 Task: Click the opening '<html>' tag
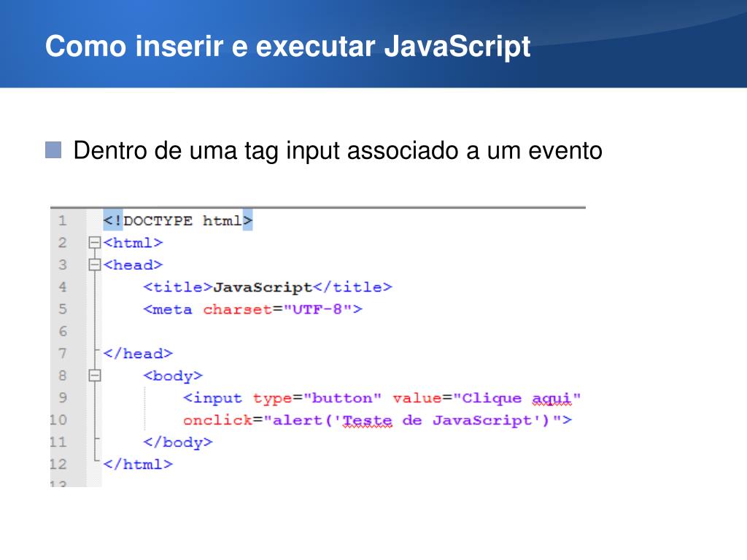133,243
